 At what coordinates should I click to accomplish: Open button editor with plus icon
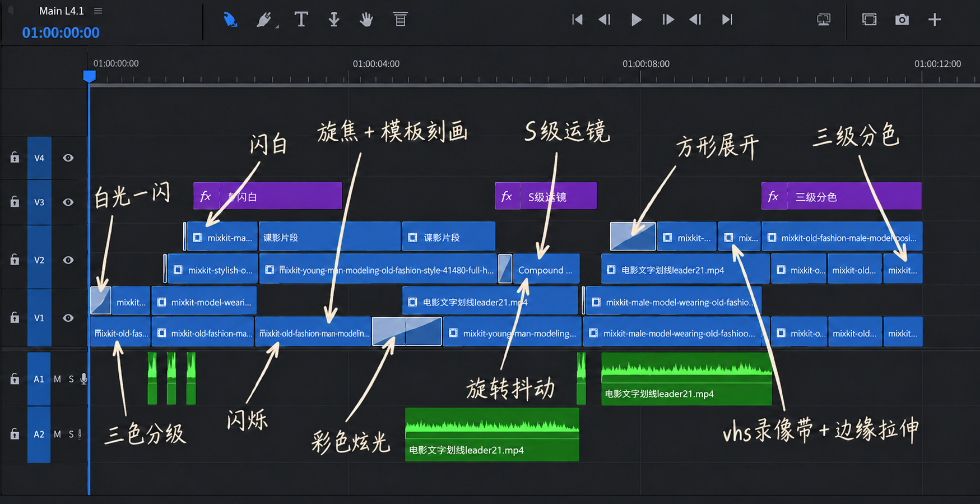[935, 20]
